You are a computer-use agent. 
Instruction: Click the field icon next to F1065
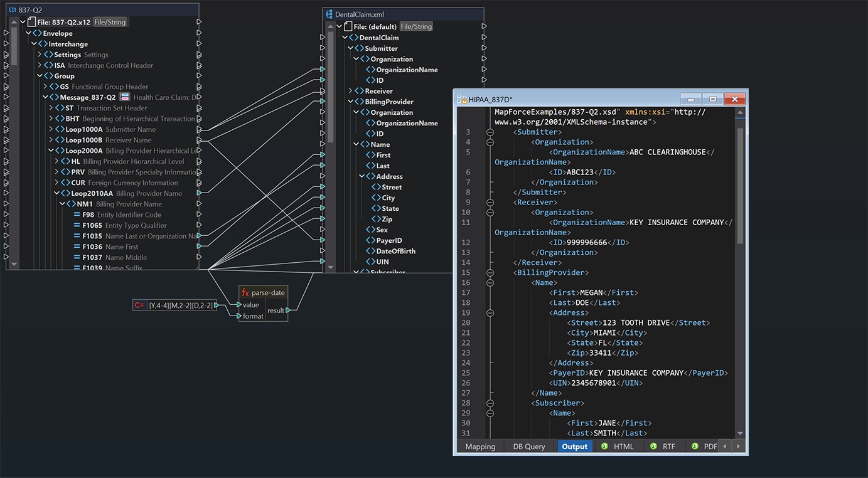[77, 225]
